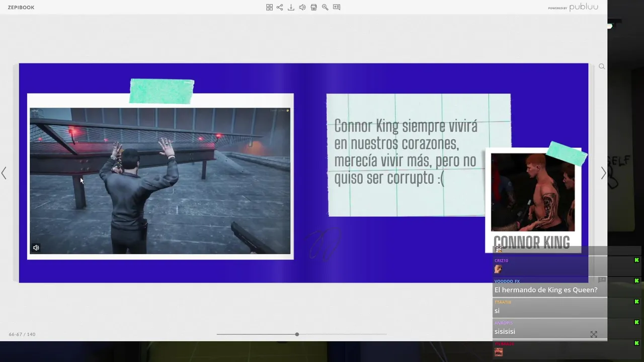Screen dimensions: 644x362
Task: Click the emote in the bottom chat message
Action: tap(499, 352)
